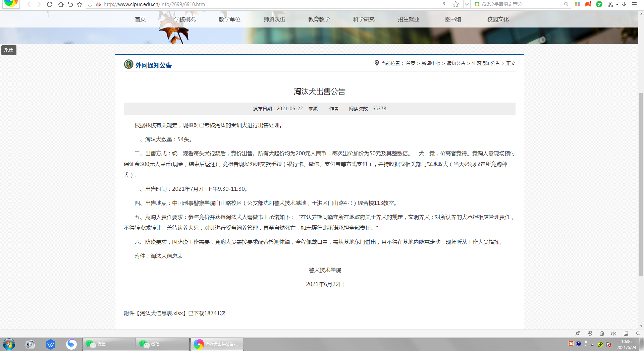644x351 pixels.
Task: Click the page URL in the address bar
Action: click(x=154, y=4)
